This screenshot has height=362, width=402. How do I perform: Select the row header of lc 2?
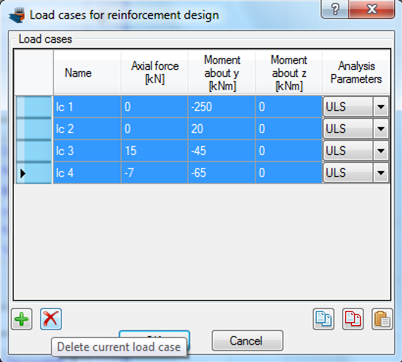point(34,129)
